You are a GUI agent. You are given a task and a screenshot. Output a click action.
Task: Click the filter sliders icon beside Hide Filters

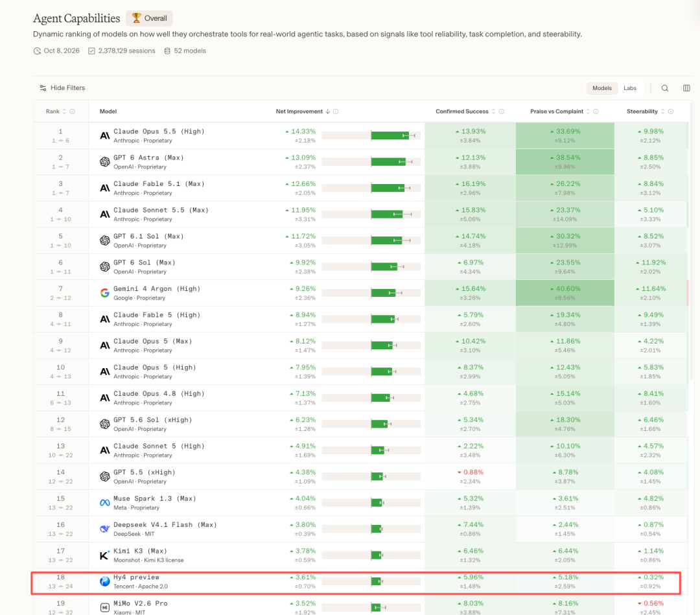[x=43, y=88]
